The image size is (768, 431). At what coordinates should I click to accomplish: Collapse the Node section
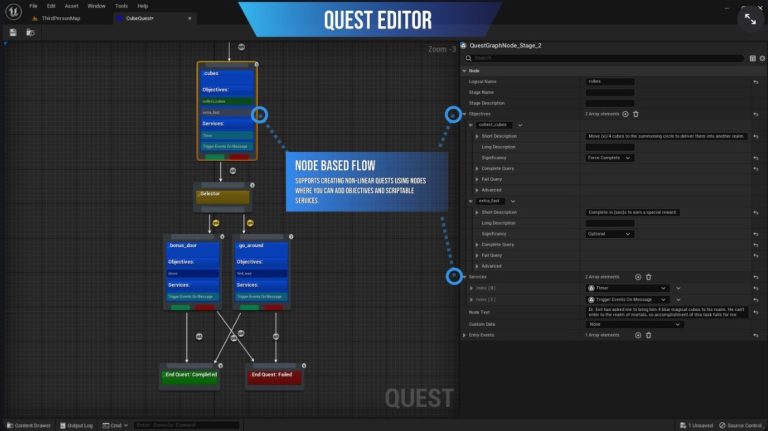coord(464,71)
